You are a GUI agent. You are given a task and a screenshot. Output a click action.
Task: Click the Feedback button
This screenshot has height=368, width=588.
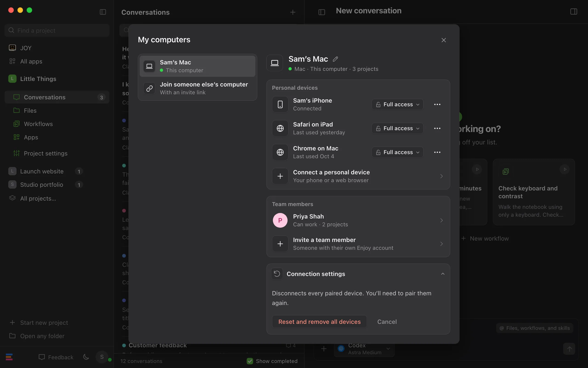56,357
